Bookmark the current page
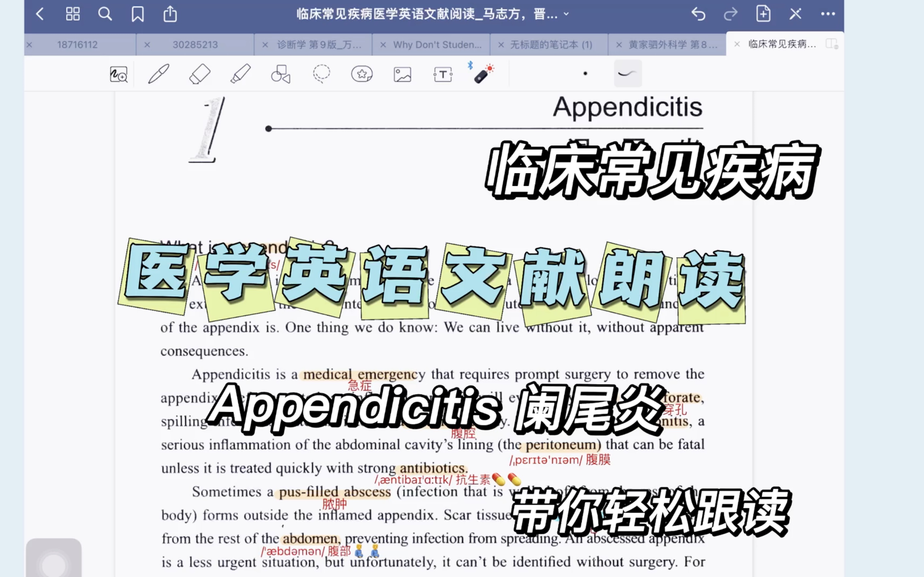Viewport: 924px width, 577px height. (137, 14)
